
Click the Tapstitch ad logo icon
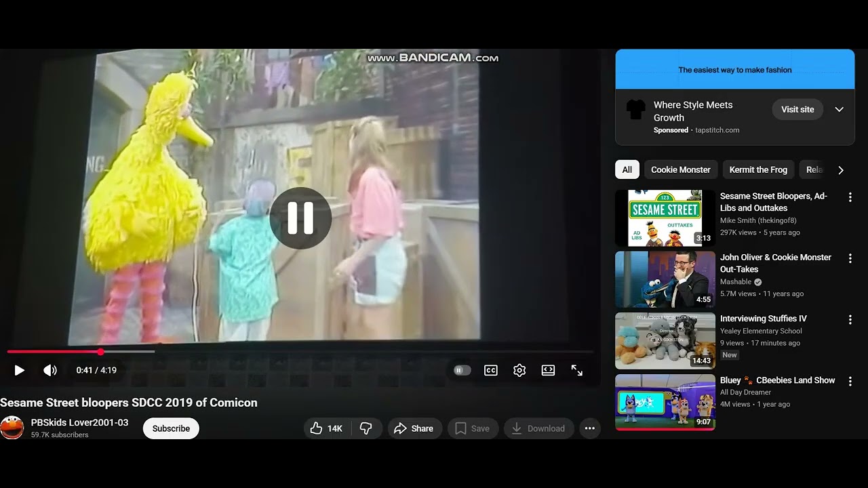click(635, 110)
